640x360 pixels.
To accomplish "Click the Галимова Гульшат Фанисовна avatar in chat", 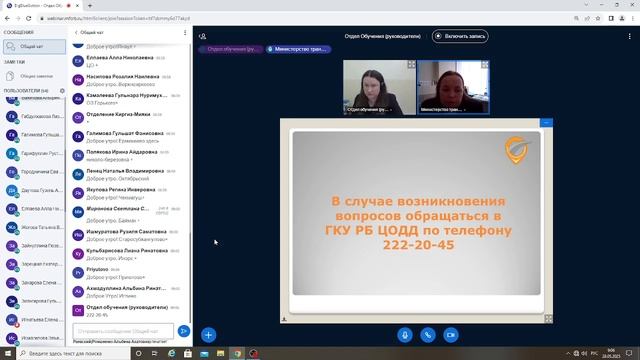I will 78,136.
